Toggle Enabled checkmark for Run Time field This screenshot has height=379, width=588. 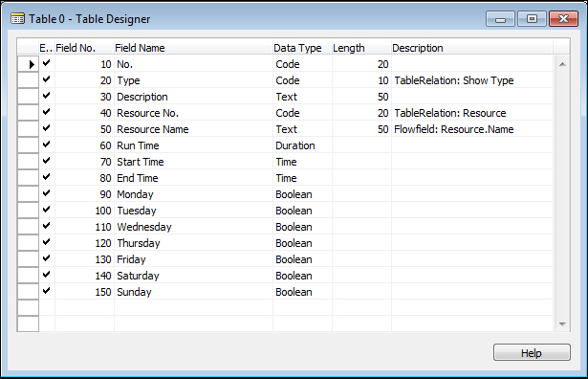[x=47, y=145]
